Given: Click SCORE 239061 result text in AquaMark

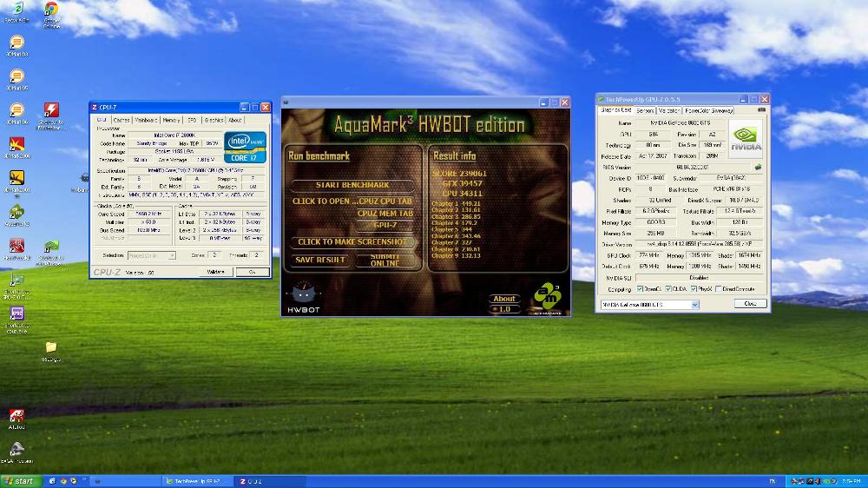Looking at the screenshot, I should pyautogui.click(x=459, y=174).
